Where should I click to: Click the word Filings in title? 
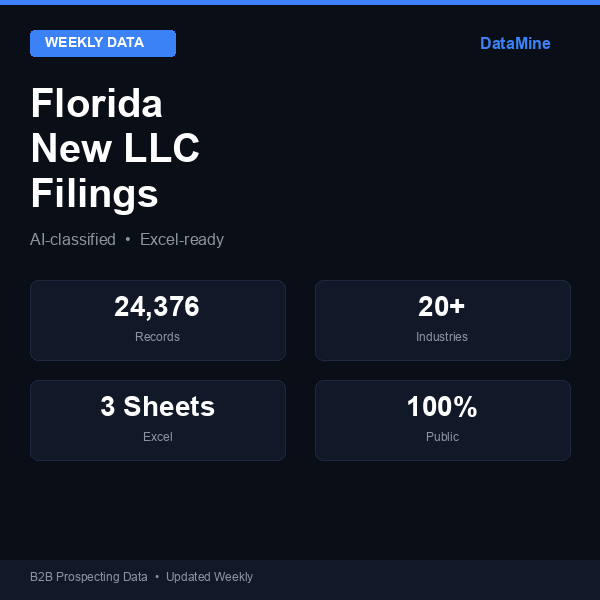[x=95, y=194]
